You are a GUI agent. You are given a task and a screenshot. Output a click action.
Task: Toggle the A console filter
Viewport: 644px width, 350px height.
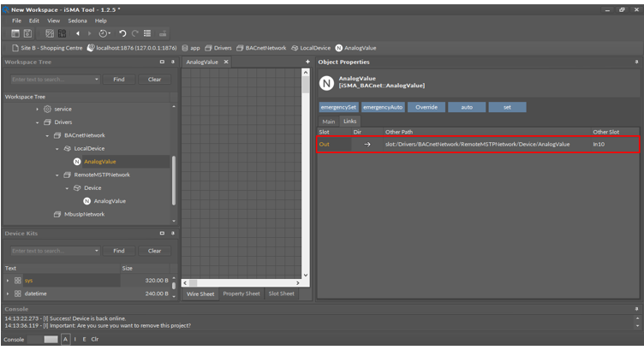click(65, 340)
